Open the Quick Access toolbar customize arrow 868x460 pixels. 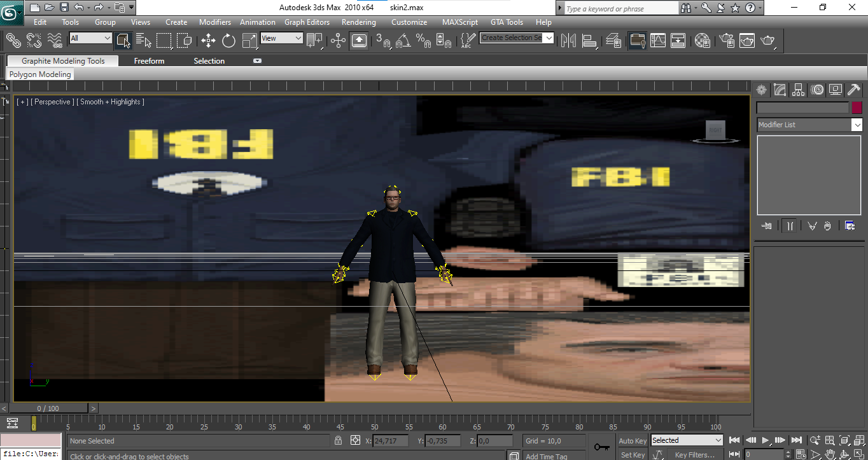click(131, 7)
